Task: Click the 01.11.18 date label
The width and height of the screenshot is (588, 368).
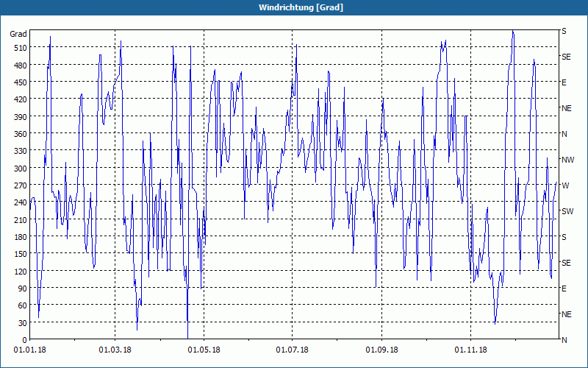Action: (x=470, y=350)
